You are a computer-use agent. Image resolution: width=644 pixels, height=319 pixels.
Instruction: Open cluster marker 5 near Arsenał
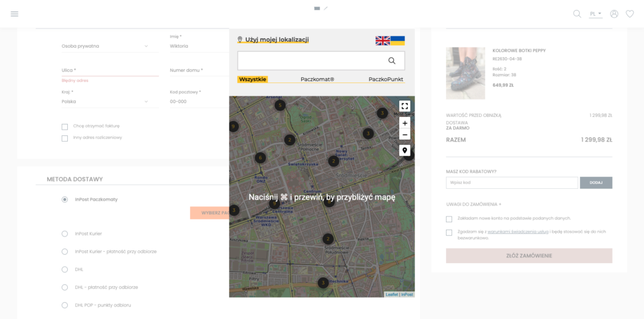280,105
